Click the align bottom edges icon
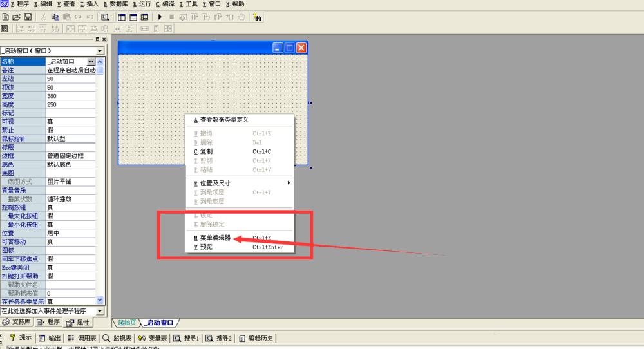This screenshot has width=644, height=349. pyautogui.click(x=55, y=28)
